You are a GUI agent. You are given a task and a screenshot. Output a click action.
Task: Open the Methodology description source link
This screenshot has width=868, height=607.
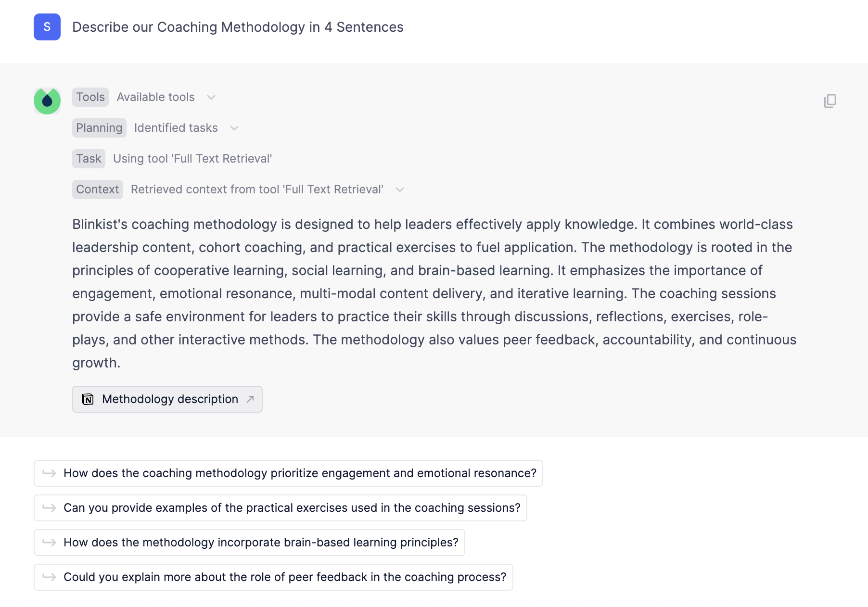170,399
